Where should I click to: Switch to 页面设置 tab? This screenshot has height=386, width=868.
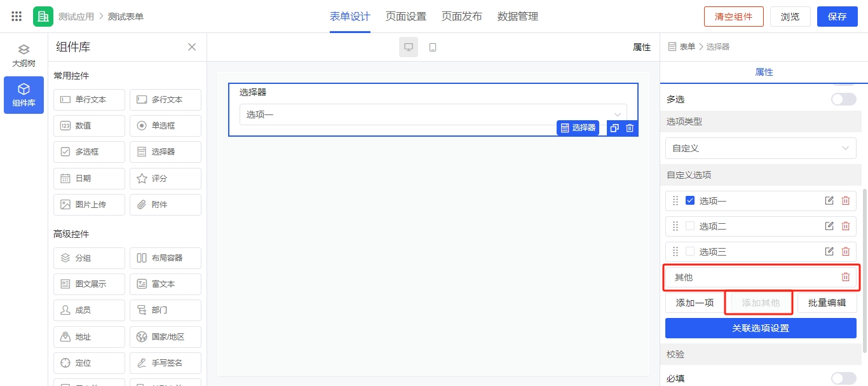[x=405, y=17]
